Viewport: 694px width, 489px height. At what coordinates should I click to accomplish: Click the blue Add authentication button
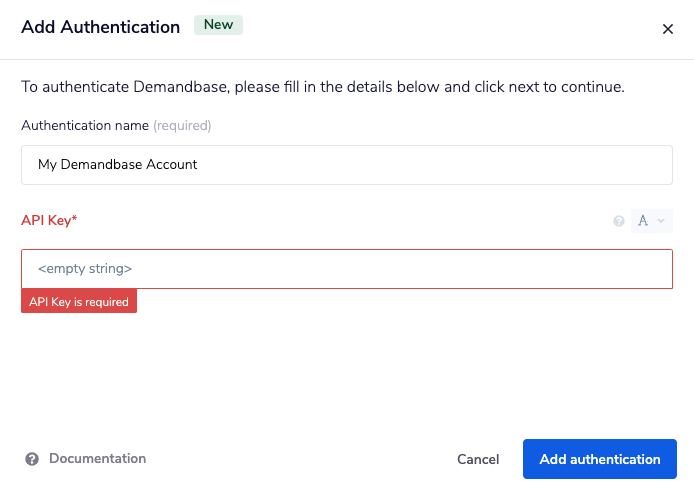click(599, 459)
